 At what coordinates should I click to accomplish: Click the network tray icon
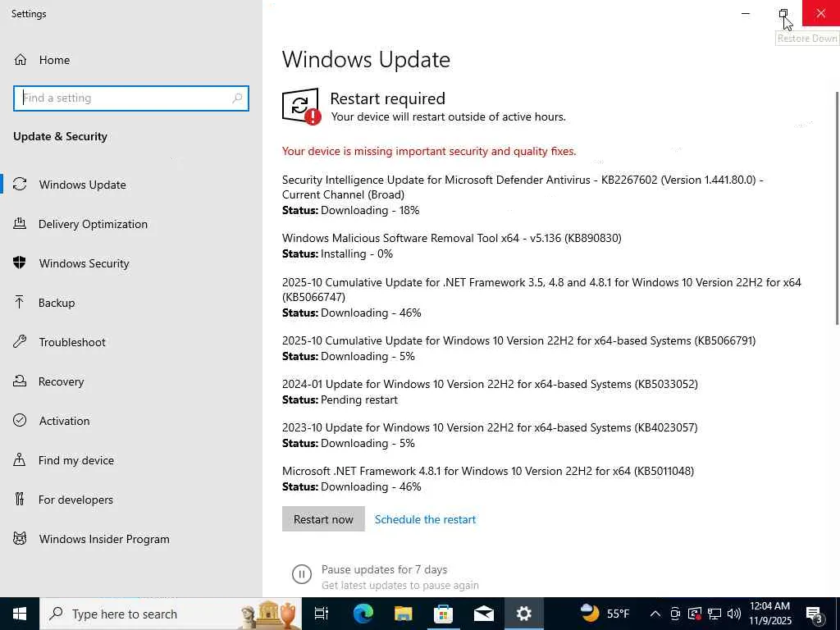[714, 614]
